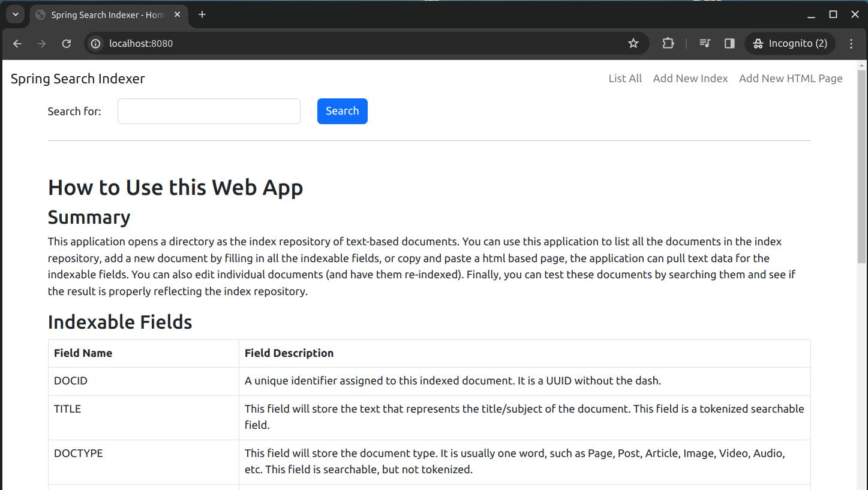Viewport: 868px width, 490px height.
Task: Click the localhost:8080 address bar
Action: coord(360,43)
